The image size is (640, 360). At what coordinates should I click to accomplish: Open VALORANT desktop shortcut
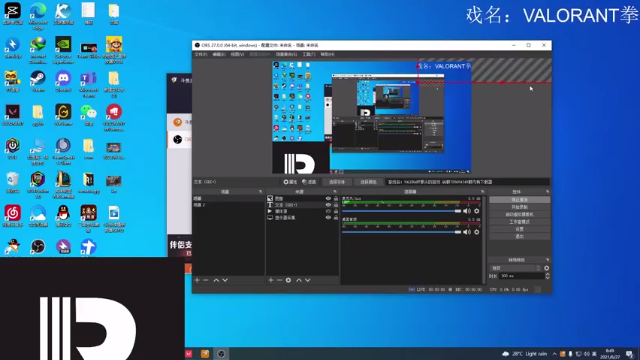pos(13,115)
